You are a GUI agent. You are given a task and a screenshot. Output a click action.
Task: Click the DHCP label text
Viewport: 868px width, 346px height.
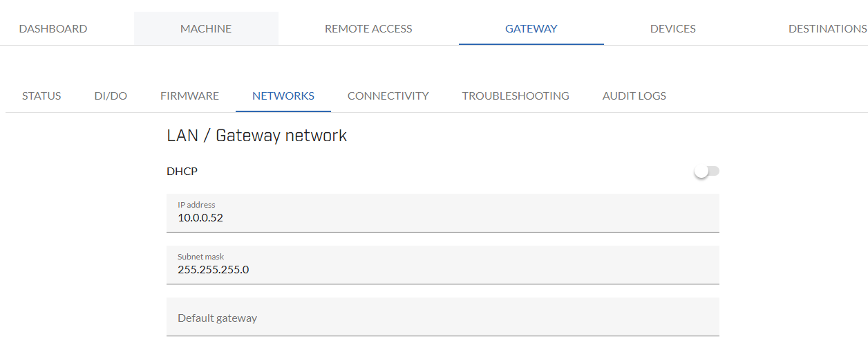pos(182,171)
